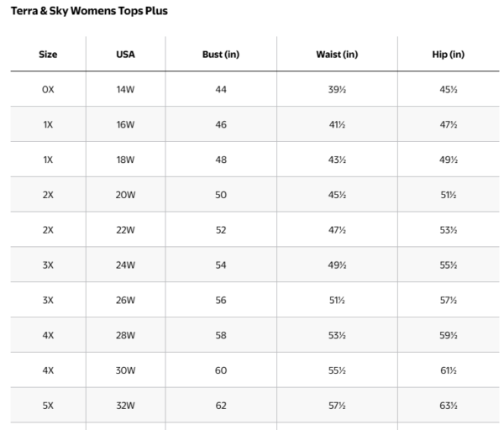Screen dimensions: 504x430
Task: Click the 16W USA size cell
Action: tap(125, 124)
